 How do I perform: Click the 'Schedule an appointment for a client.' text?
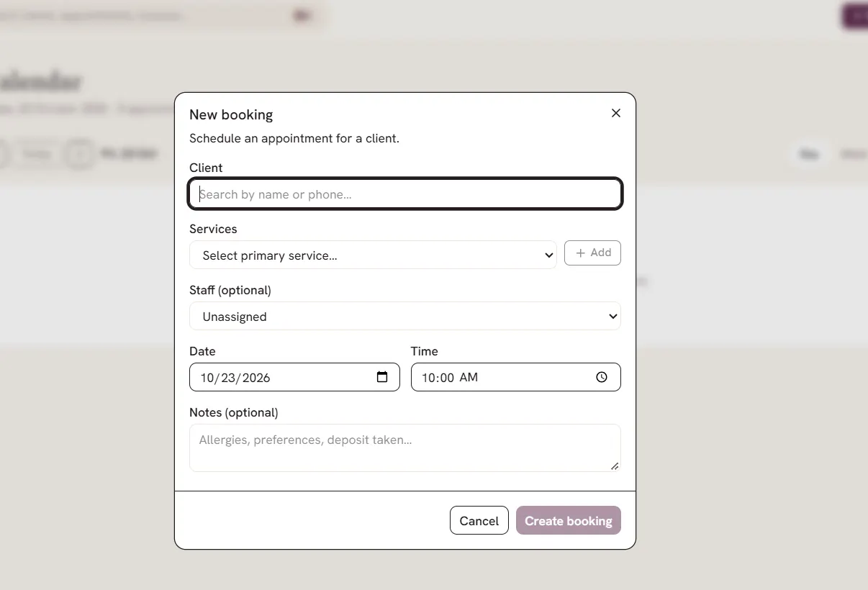pos(294,138)
